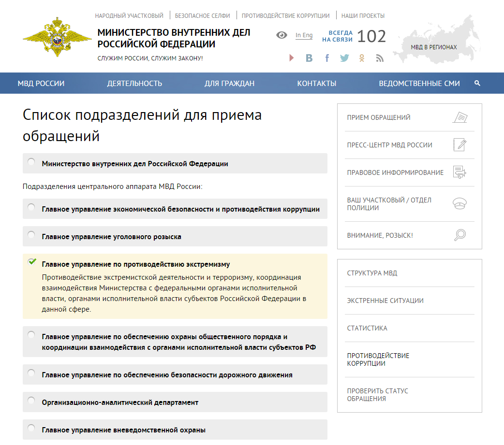Click the MVD double-headed eagle emblem
The height and width of the screenshot is (445, 504).
click(57, 37)
